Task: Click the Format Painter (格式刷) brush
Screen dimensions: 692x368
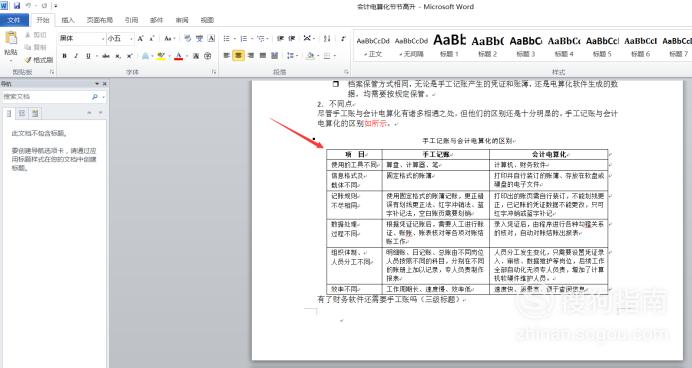Action: click(x=39, y=60)
